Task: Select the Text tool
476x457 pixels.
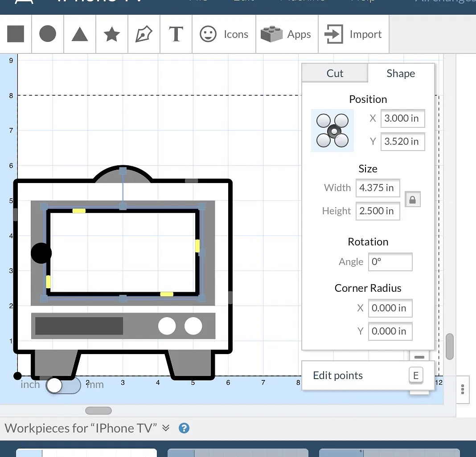Action: [x=176, y=34]
